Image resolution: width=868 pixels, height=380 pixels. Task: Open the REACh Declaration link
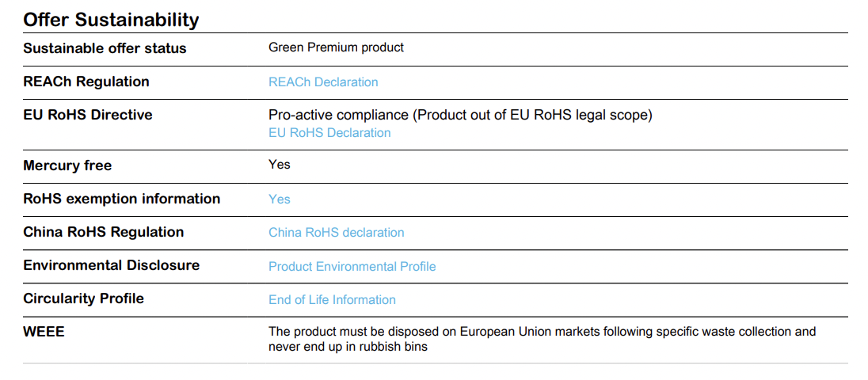click(x=323, y=82)
